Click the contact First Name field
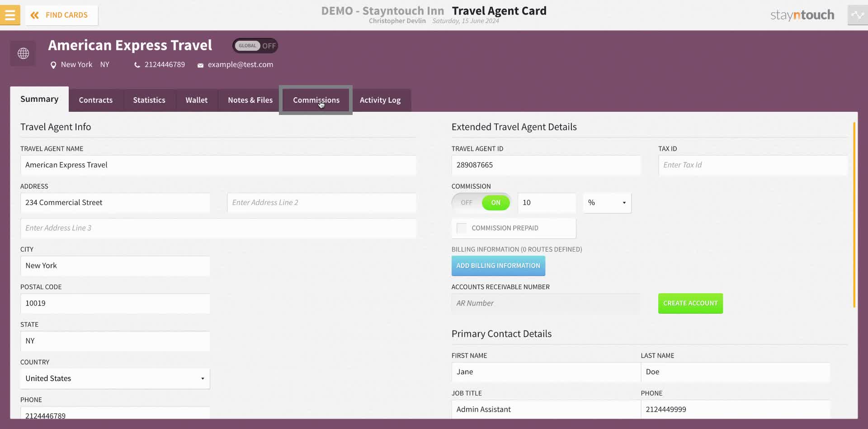 pyautogui.click(x=546, y=372)
